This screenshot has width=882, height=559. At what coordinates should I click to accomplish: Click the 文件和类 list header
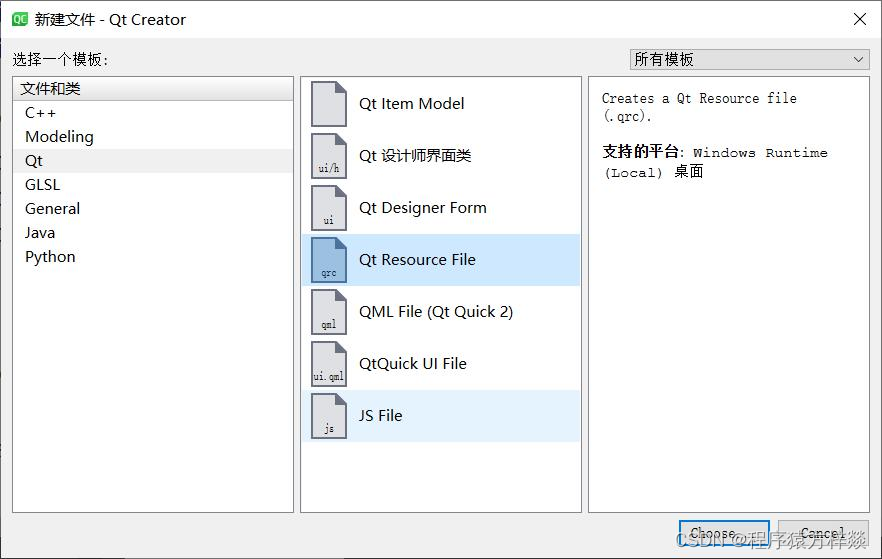[x=153, y=89]
